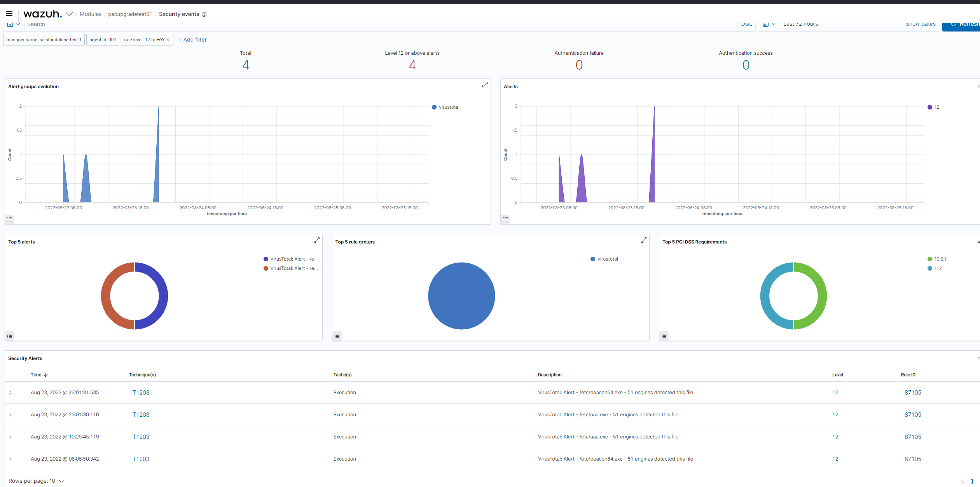Sort alerts by Time column
This screenshot has height=487, width=980.
click(39, 375)
